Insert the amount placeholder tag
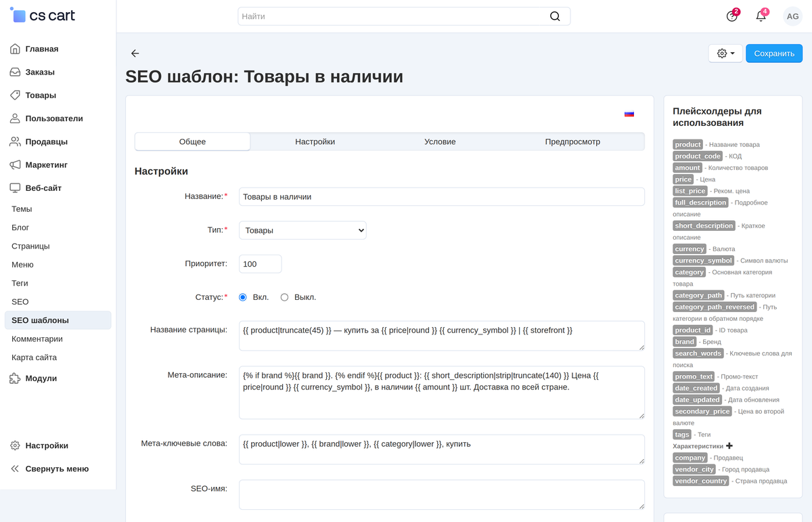 click(687, 167)
